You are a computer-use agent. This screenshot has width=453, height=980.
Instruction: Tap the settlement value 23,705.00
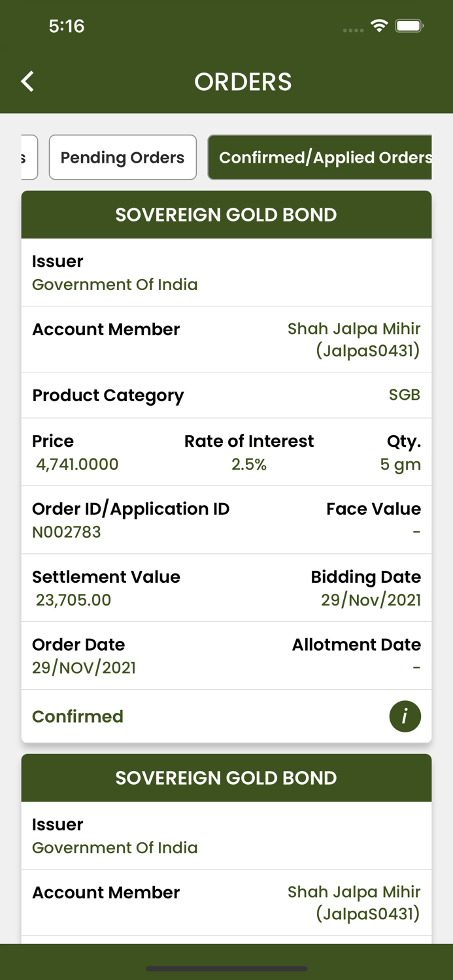(73, 600)
